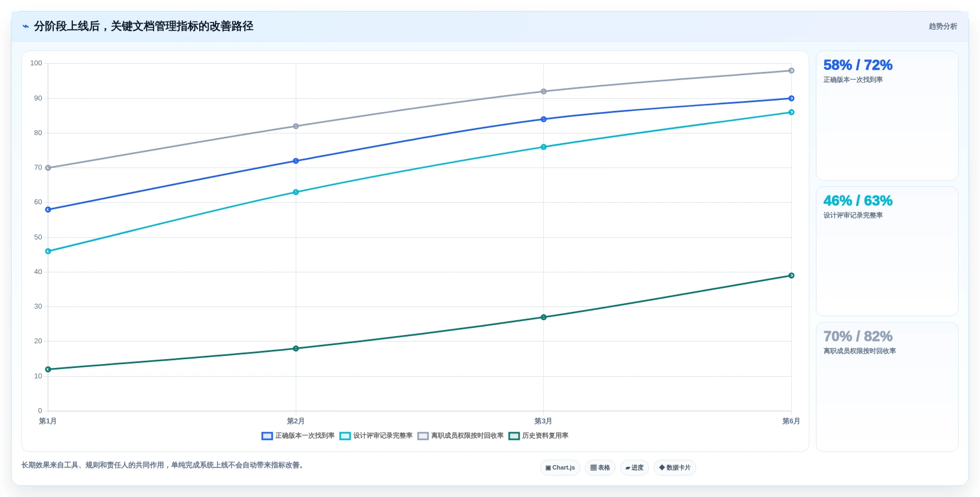Click the 第3月 x-axis label

click(x=543, y=421)
